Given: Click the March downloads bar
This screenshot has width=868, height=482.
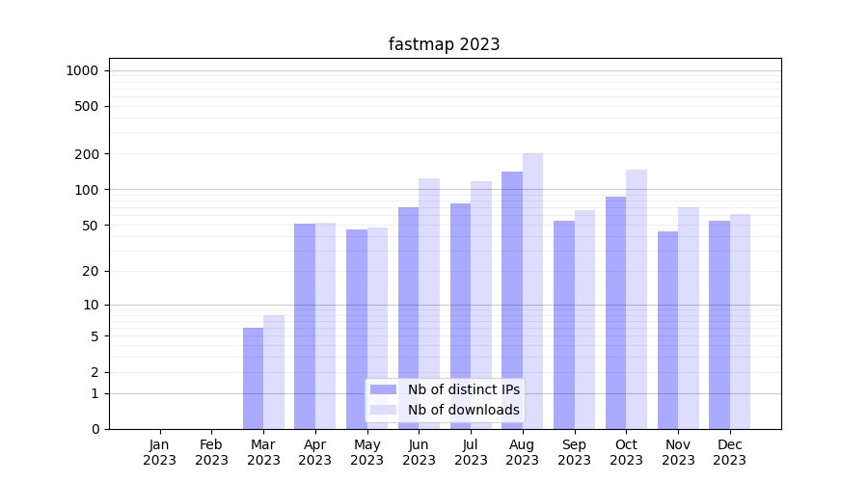Looking at the screenshot, I should 274,372.
